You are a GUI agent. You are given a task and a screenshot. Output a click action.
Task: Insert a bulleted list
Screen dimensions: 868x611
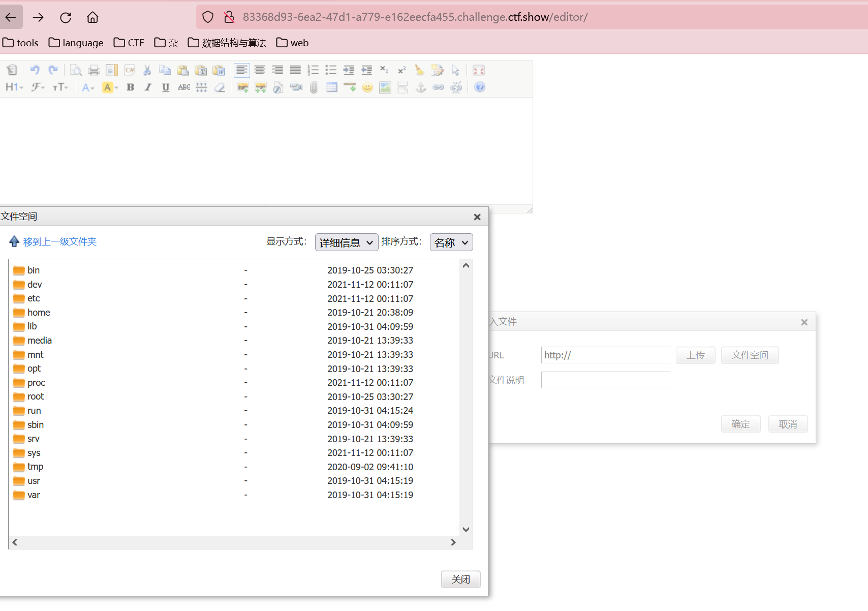click(x=331, y=70)
